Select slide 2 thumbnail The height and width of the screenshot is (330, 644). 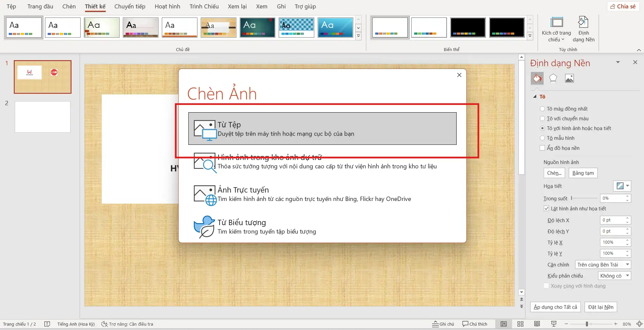point(42,117)
